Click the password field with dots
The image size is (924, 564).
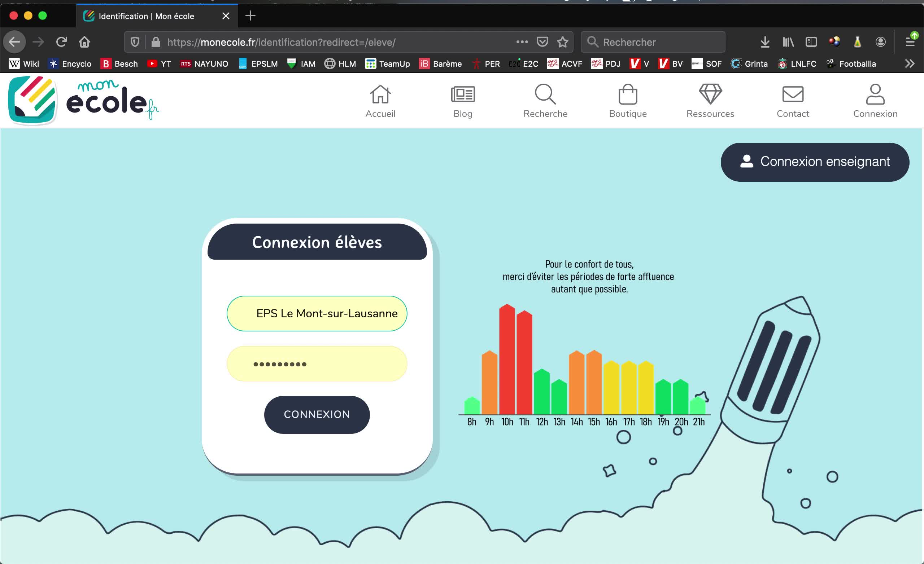pos(317,364)
